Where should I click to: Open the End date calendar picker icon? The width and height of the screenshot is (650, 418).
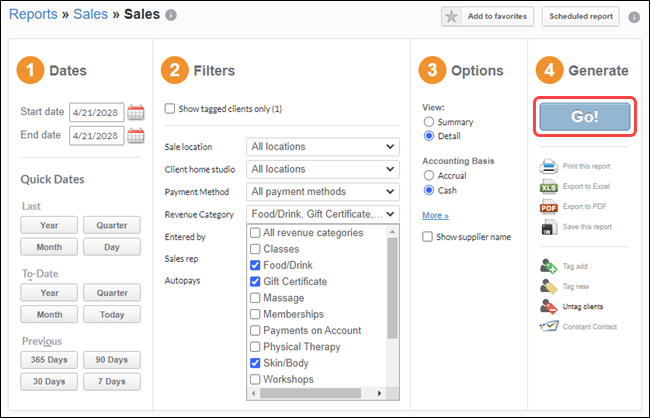[136, 136]
